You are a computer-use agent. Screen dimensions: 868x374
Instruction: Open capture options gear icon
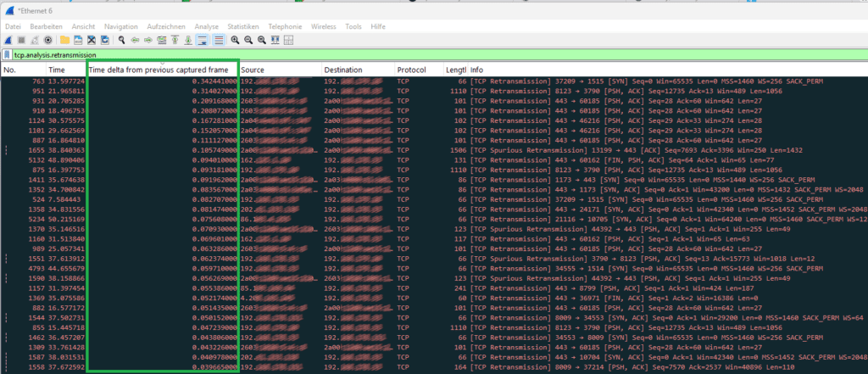(47, 40)
